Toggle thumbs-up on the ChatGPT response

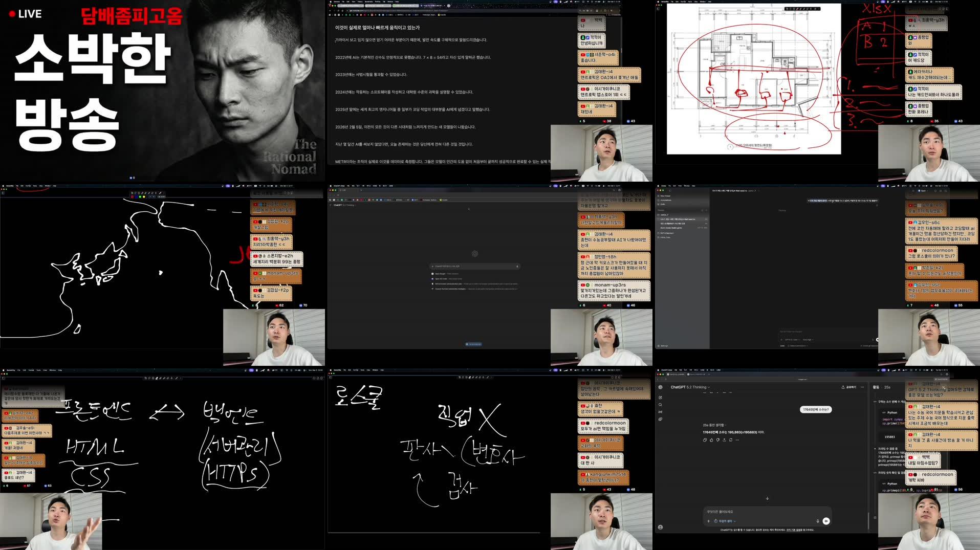point(711,440)
